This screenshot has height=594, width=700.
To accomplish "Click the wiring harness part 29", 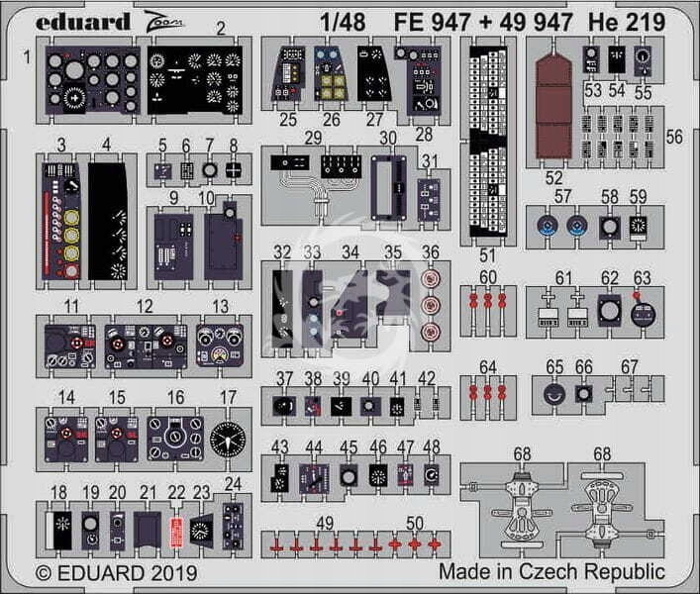I will click(x=316, y=184).
